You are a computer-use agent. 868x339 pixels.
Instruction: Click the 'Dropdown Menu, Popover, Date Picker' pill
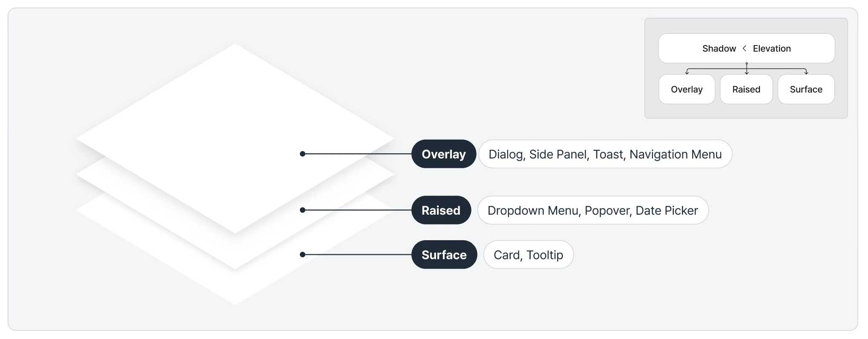pyautogui.click(x=593, y=210)
